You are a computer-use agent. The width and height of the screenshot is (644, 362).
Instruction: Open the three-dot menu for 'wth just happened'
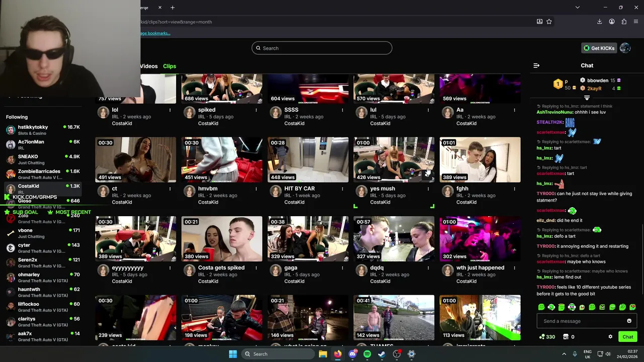pos(514,267)
